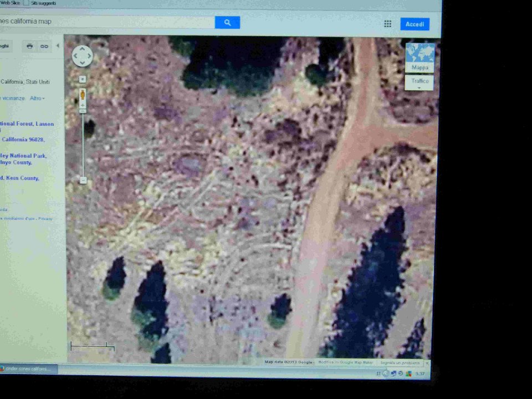532x399 pixels.
Task: Click the vicinanze search-nearby link
Action: tap(13, 99)
